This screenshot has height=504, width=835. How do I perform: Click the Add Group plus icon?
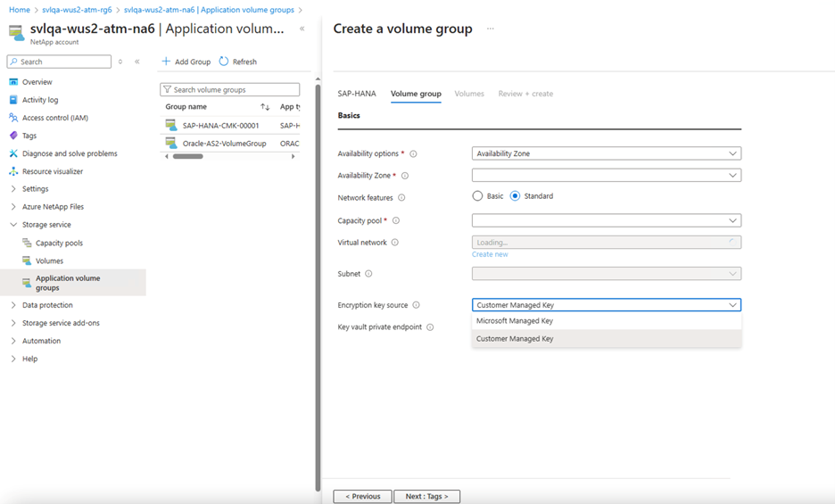click(166, 62)
